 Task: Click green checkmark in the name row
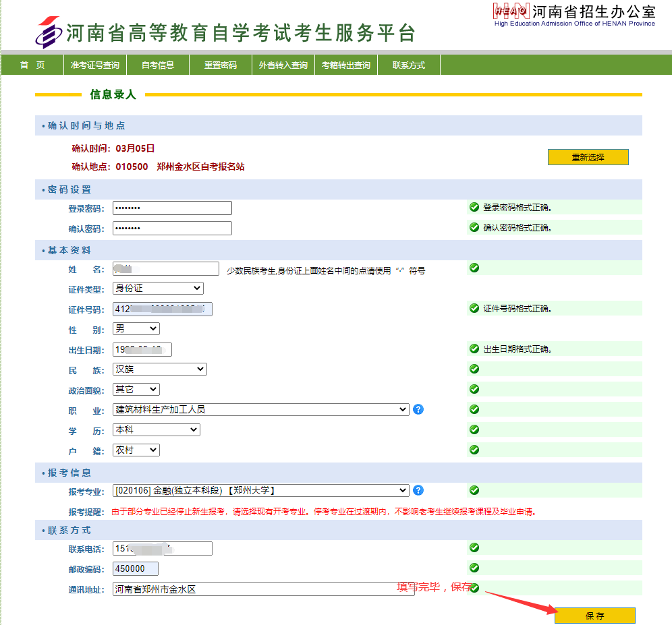click(x=474, y=268)
